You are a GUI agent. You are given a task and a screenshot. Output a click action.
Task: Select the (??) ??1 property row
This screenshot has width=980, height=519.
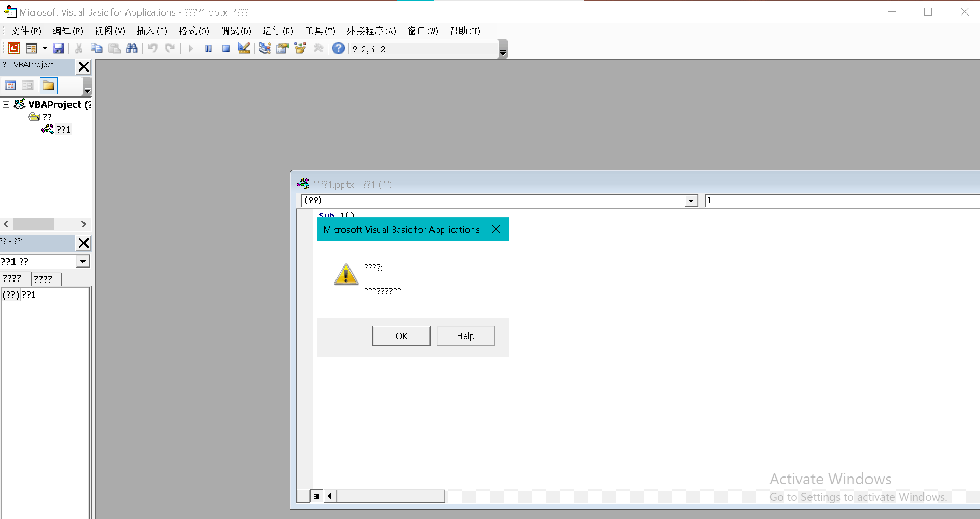coord(45,294)
